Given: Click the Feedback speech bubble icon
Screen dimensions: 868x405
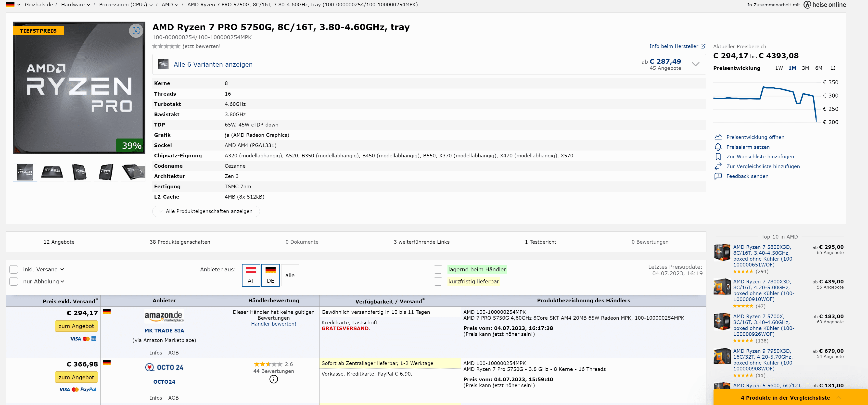Looking at the screenshot, I should pos(718,176).
